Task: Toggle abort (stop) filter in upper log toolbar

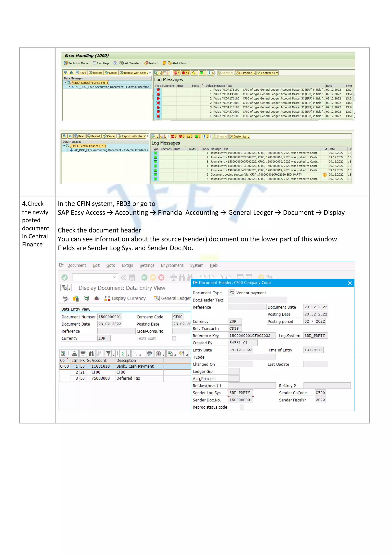Action: click(176, 73)
